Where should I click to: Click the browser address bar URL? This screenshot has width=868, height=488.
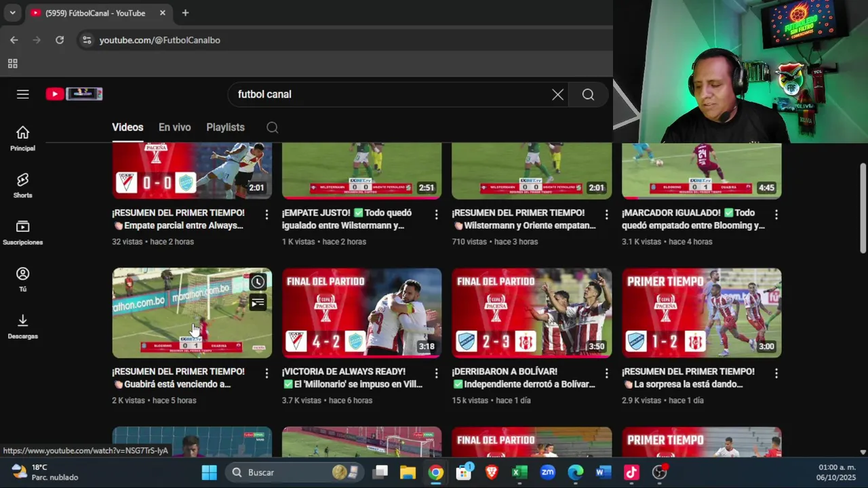click(x=160, y=41)
